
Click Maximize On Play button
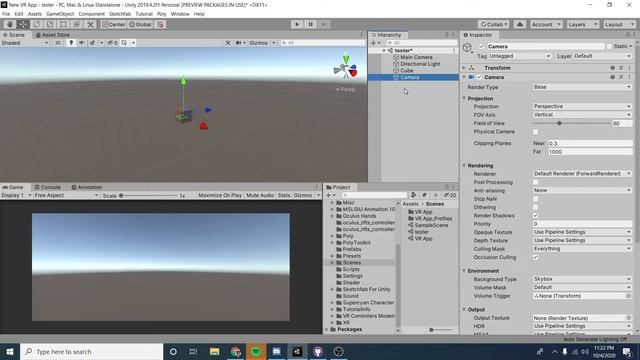click(220, 196)
